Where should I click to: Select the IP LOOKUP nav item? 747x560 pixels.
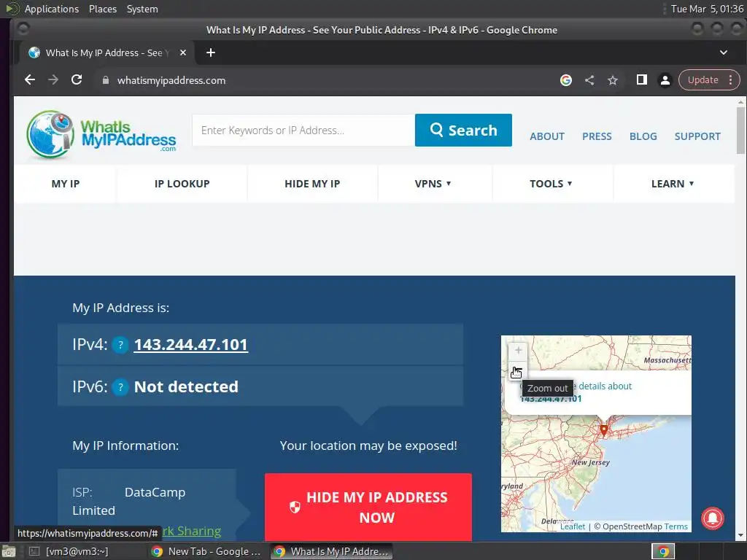pyautogui.click(x=182, y=184)
